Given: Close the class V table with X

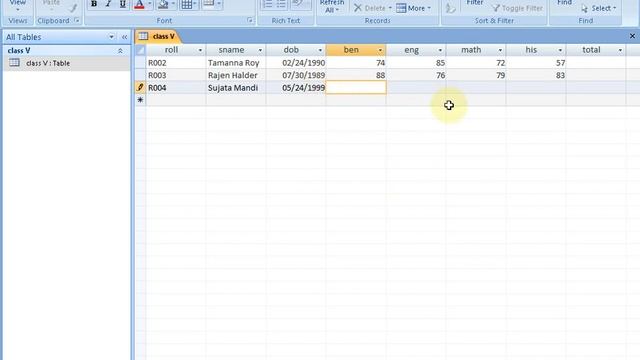Looking at the screenshot, I should 632,36.
